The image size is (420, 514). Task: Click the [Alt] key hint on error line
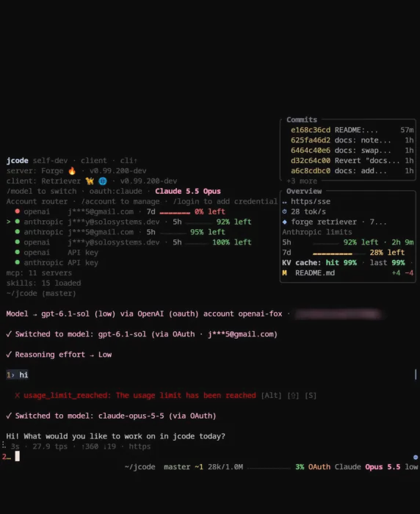click(271, 395)
